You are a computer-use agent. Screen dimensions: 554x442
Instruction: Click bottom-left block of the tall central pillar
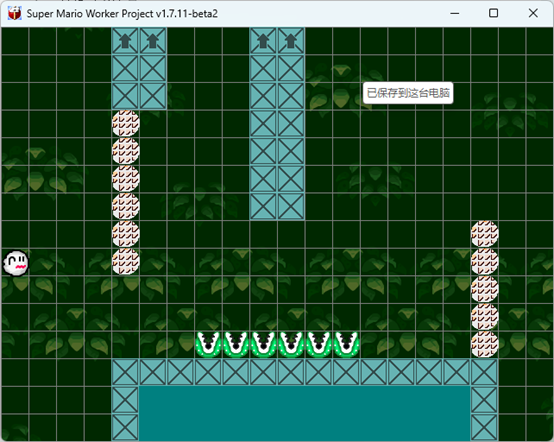point(263,207)
